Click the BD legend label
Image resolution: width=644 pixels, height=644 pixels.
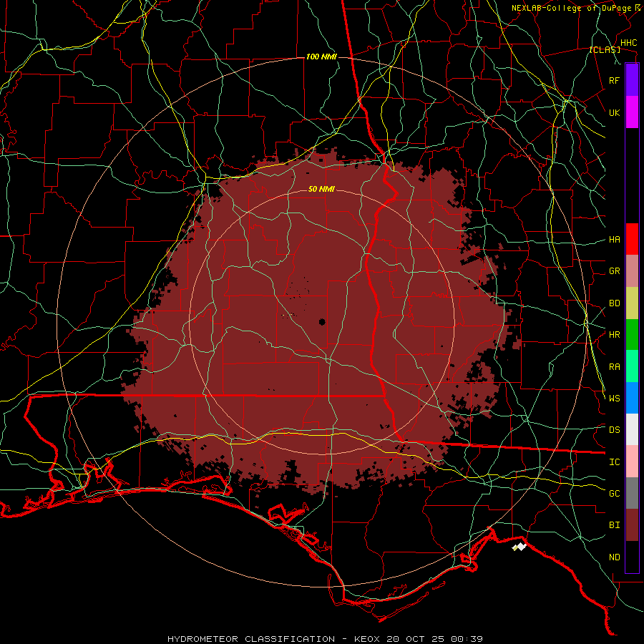615,303
